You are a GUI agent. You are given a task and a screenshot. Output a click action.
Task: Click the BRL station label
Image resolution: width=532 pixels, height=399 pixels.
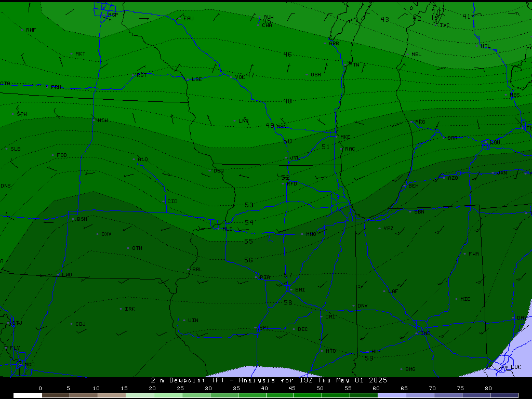click(197, 269)
